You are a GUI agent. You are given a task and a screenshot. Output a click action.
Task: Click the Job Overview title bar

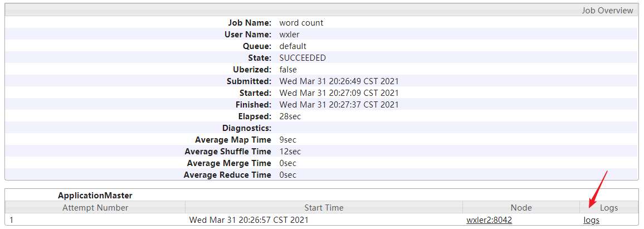coord(607,11)
